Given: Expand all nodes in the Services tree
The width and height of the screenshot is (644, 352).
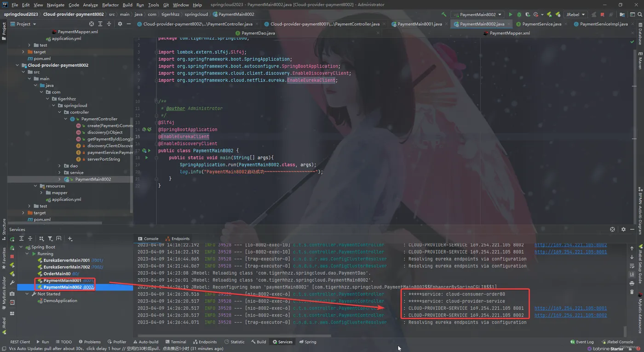Looking at the screenshot, I should pyautogui.click(x=21, y=238).
